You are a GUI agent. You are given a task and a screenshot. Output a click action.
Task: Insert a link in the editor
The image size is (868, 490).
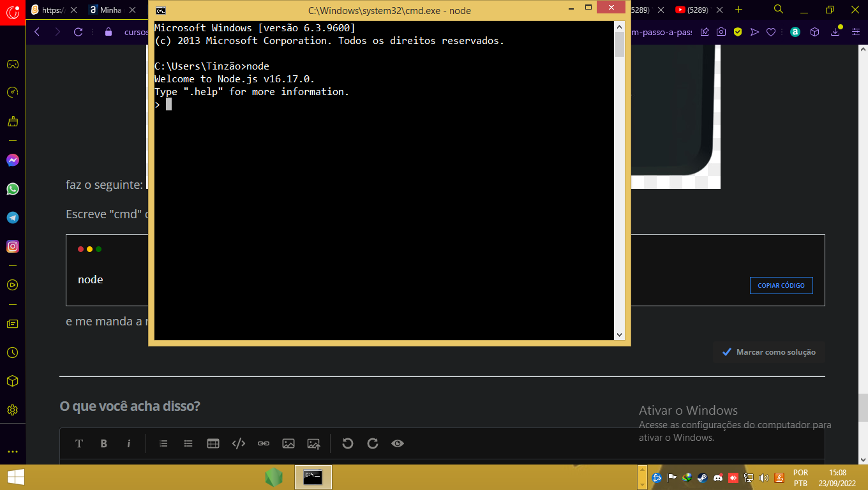(x=264, y=443)
